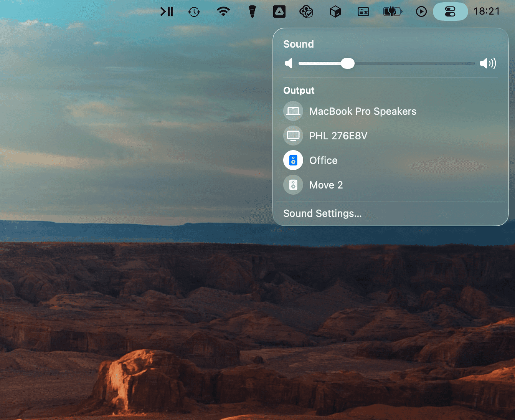This screenshot has height=420, width=515.
Task: Click the Output section heading
Action: (x=299, y=91)
